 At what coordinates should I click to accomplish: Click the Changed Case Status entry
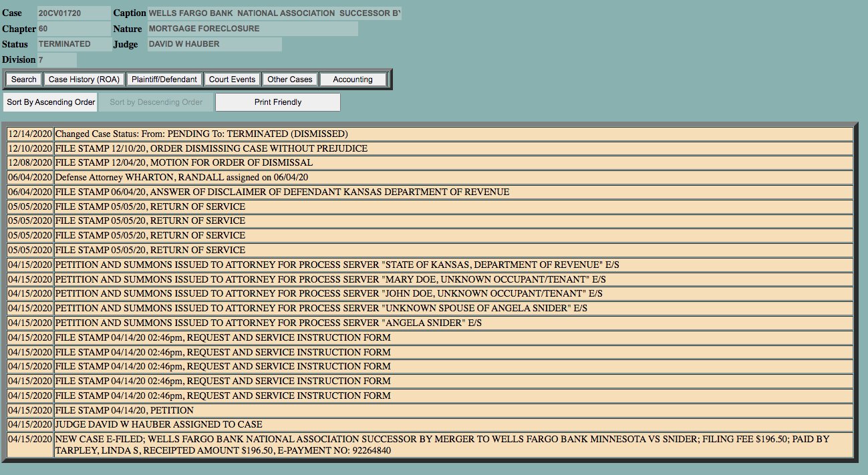454,134
